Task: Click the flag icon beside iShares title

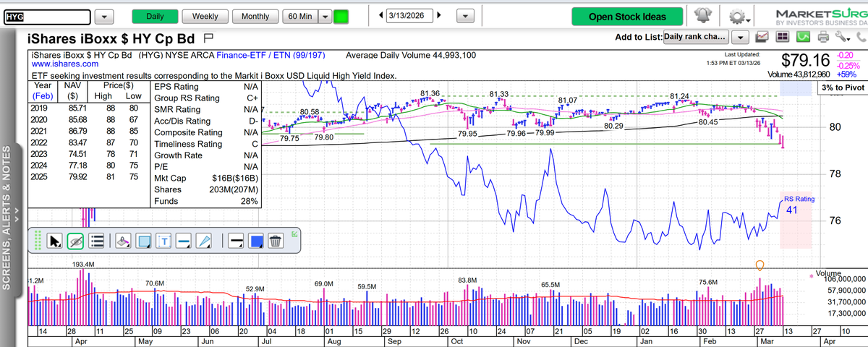Action: coord(209,37)
